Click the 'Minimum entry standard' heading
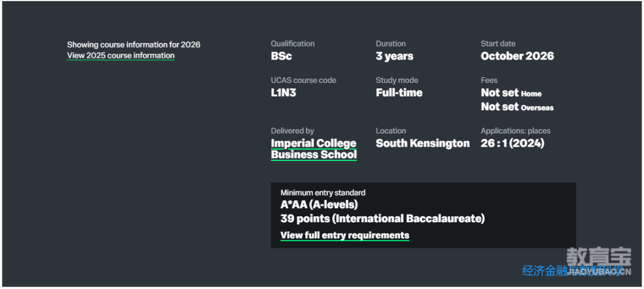Viewport: 644px width, 289px height. [323, 192]
